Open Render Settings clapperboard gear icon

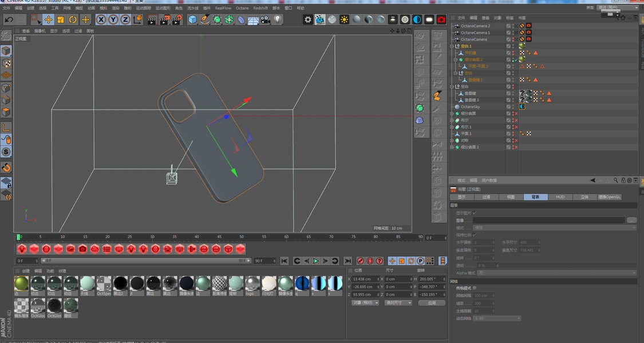[177, 19]
